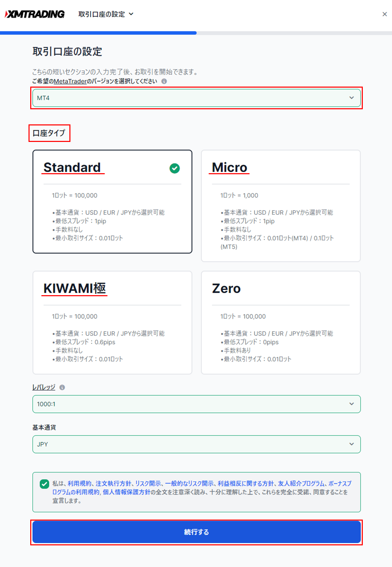
Task: Open the 利益相反に関する方針 link
Action: coord(246,483)
